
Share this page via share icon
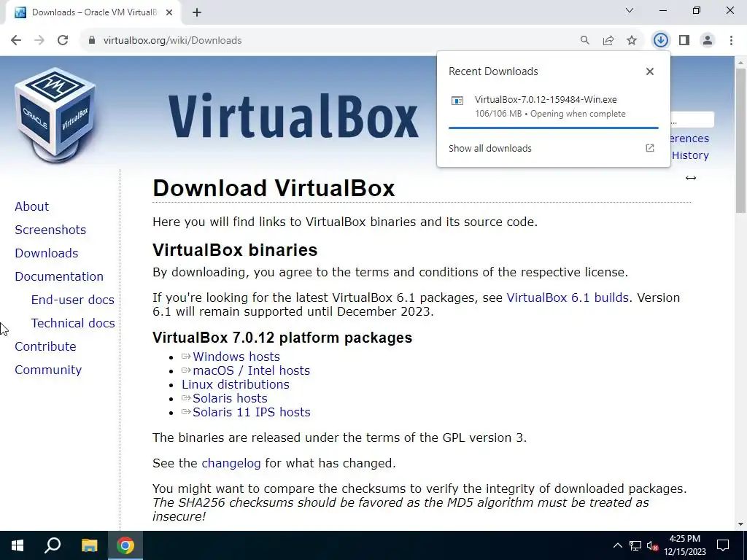pyautogui.click(x=608, y=41)
